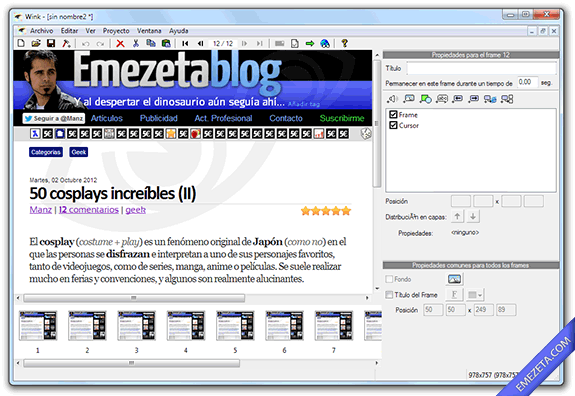Add a textbox to the frame
Screen dimensions: 575x396
(x=442, y=99)
